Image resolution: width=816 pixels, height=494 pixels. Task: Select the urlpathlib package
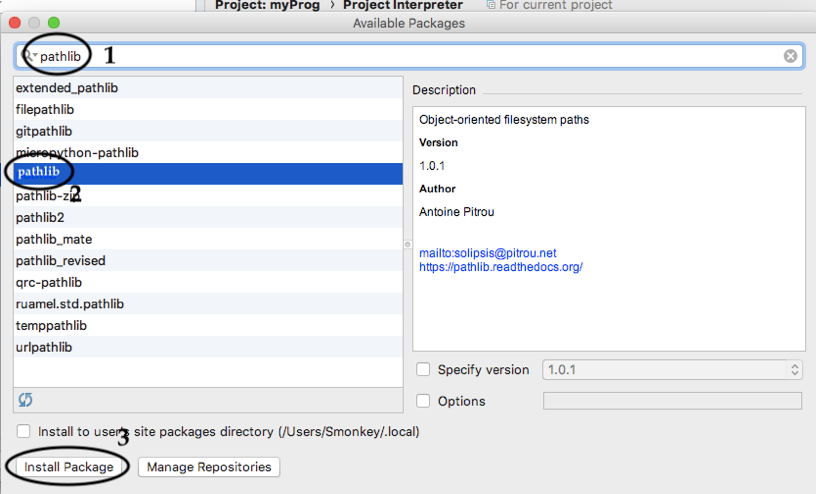43,347
